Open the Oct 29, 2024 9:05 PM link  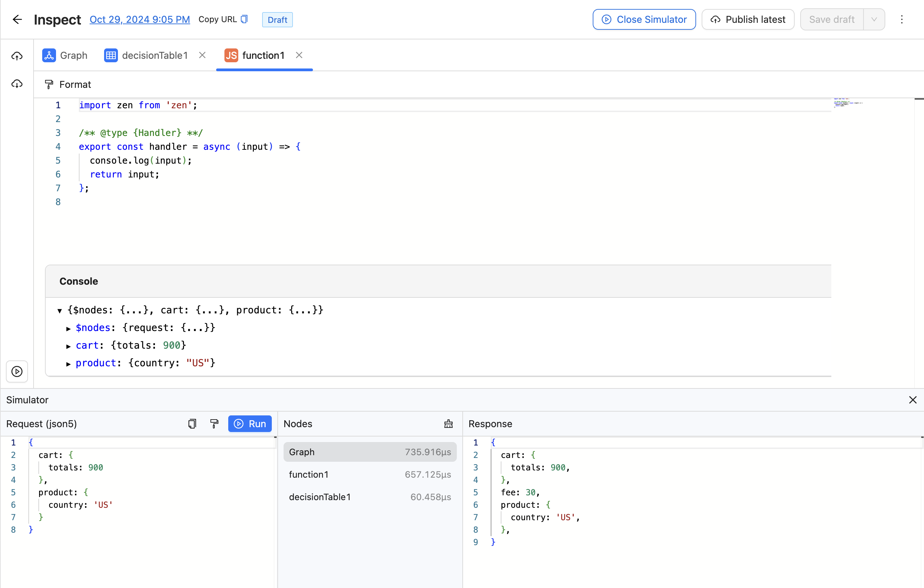click(x=140, y=20)
